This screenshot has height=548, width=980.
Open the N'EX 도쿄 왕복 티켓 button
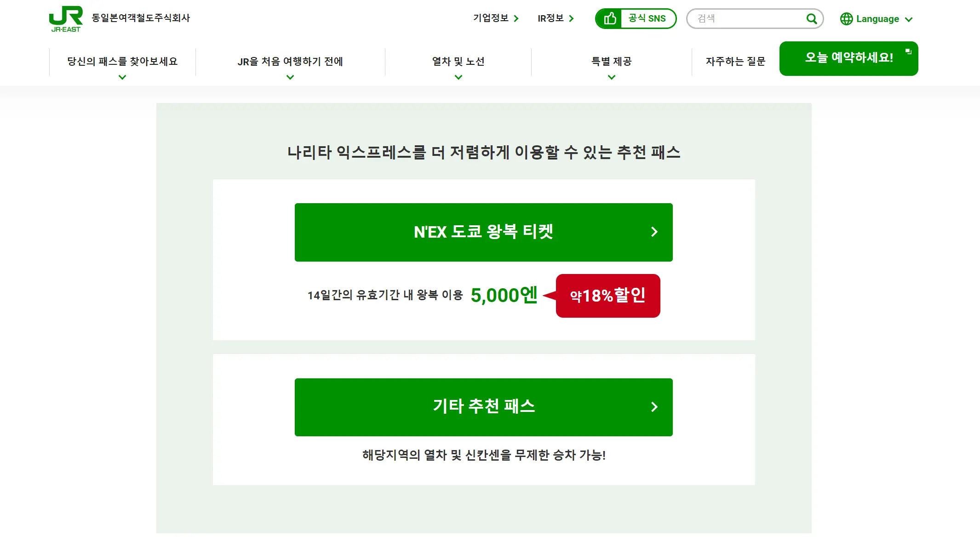(x=483, y=232)
